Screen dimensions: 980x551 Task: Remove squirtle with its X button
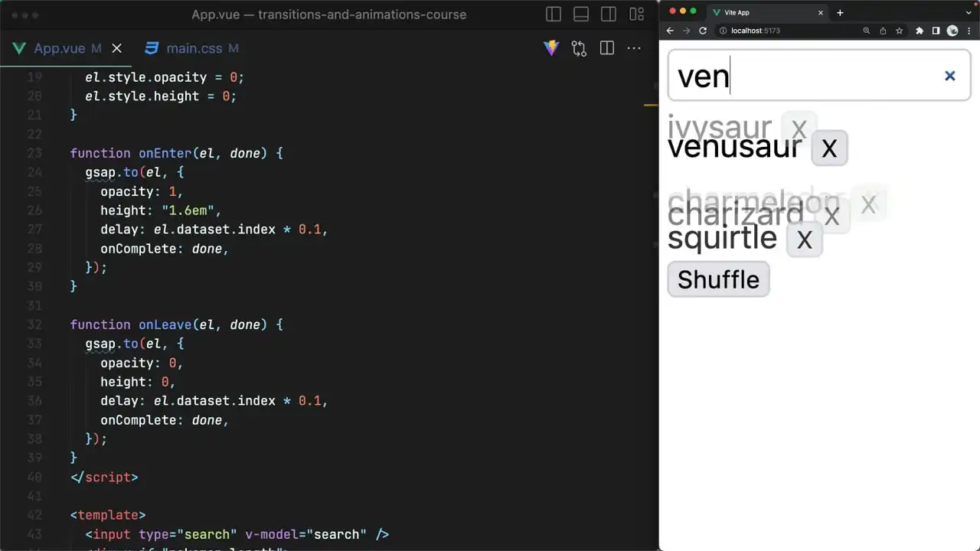(804, 240)
